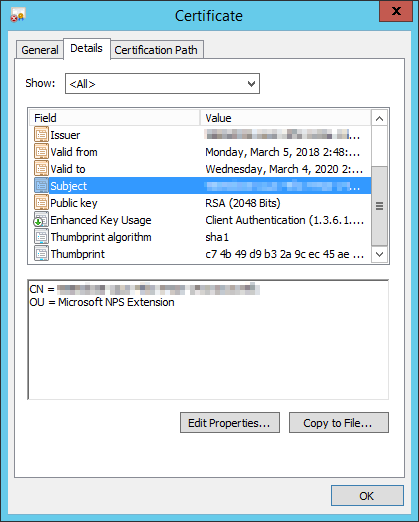419x522 pixels.
Task: Click the field list scroll down arrow
Action: [x=379, y=254]
